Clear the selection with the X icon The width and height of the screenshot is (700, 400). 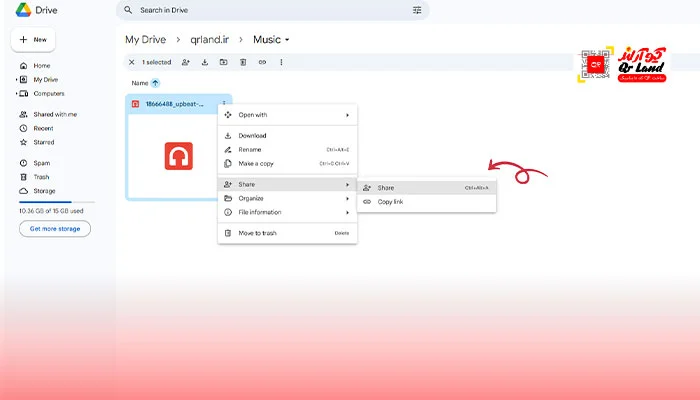131,62
